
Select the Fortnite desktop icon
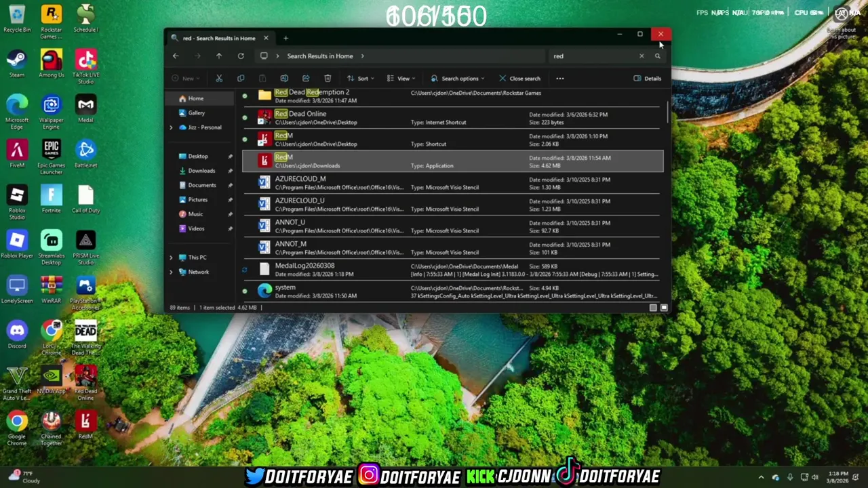(51, 199)
